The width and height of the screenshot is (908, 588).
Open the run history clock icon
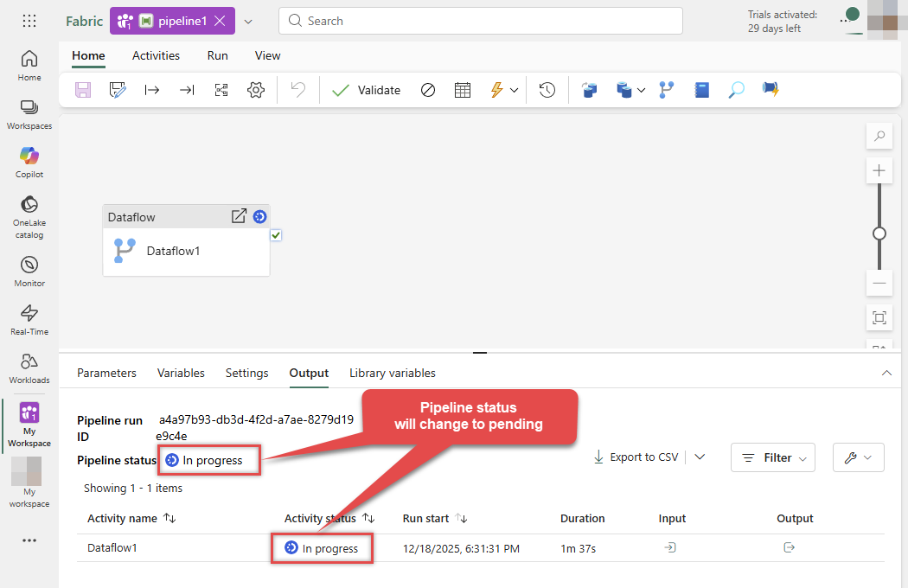547,90
